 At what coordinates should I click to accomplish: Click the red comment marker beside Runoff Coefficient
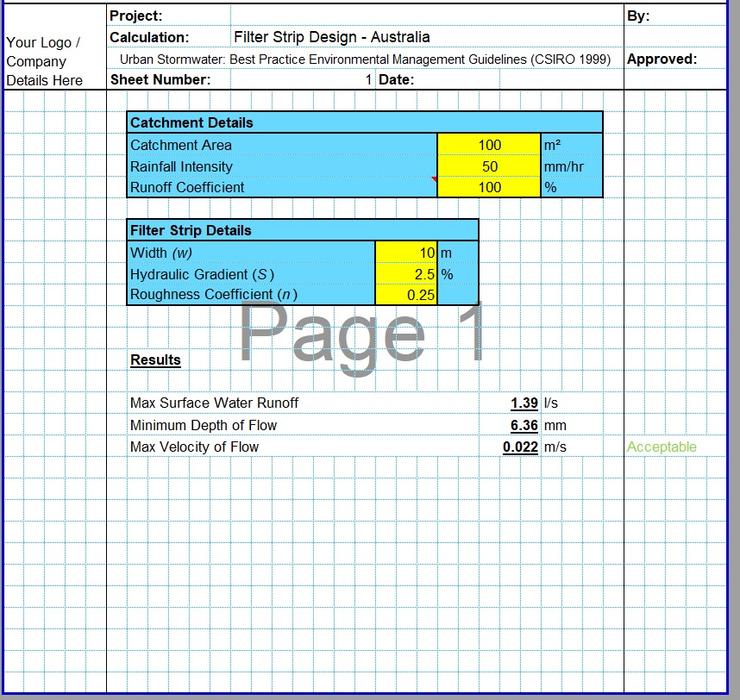pos(435,179)
